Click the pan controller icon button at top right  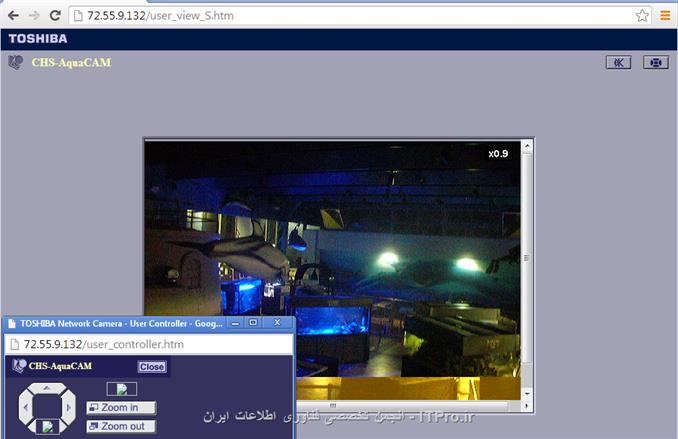click(655, 62)
